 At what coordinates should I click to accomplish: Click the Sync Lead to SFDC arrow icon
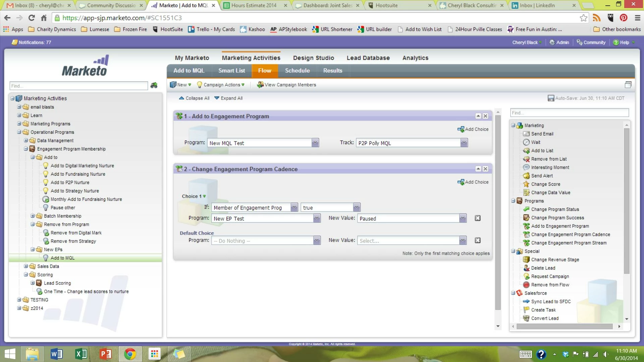click(526, 301)
